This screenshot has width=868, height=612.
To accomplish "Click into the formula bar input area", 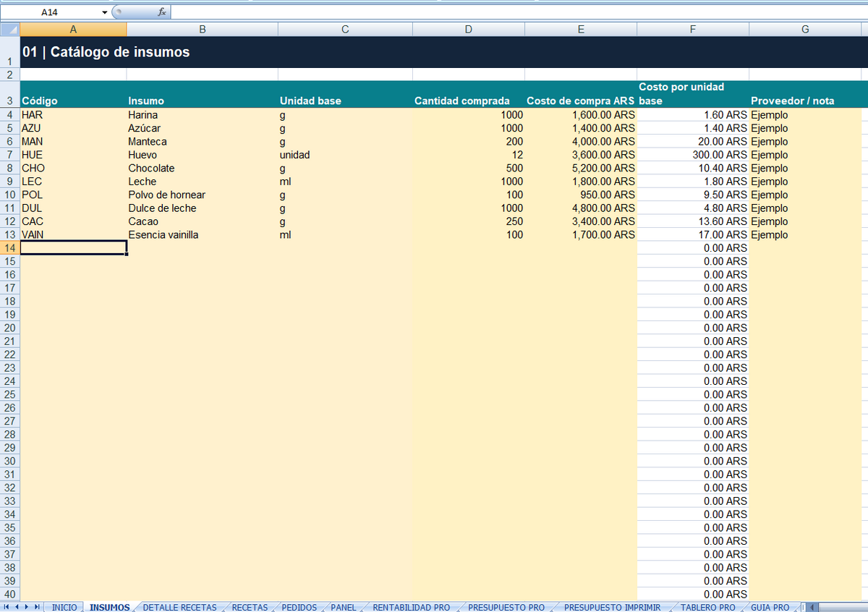I will coord(519,12).
